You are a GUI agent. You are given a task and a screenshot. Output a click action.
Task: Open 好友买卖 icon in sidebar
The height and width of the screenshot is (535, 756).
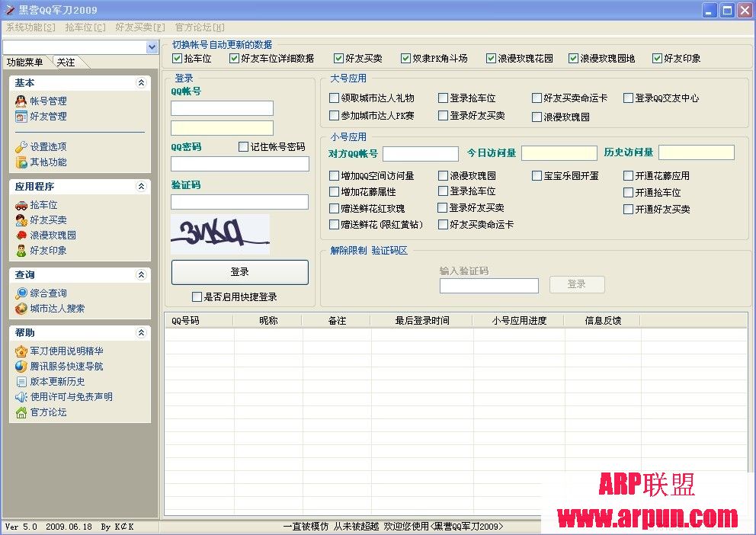click(x=21, y=219)
